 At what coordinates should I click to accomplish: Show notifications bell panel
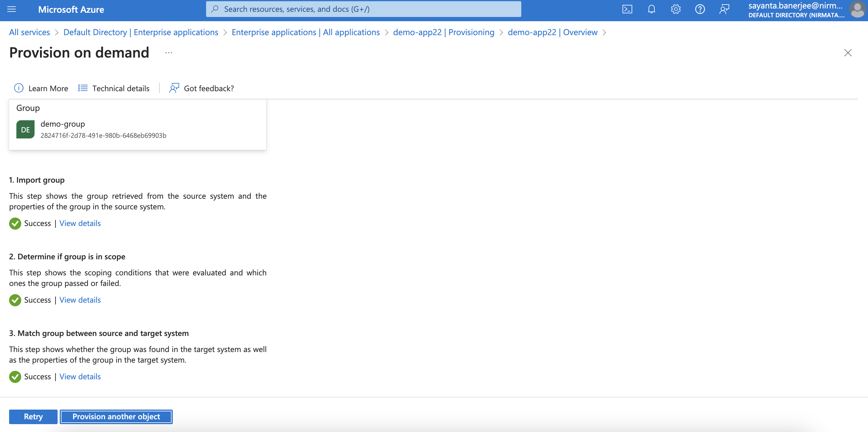click(651, 9)
